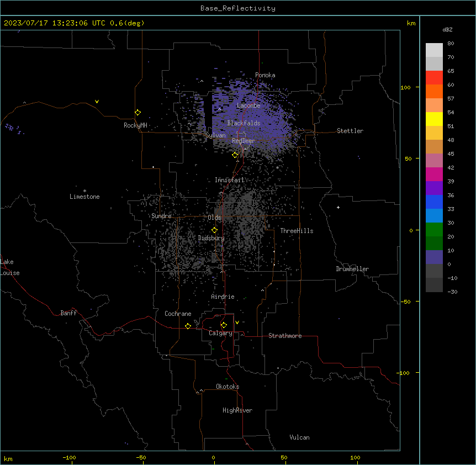
Task: Select the Olds city label
Action: pos(214,218)
